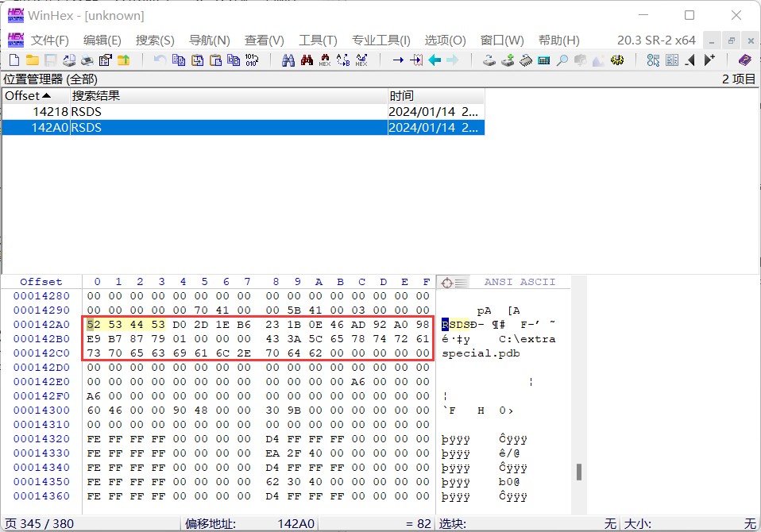Open Find Text with blue binoculars

pyautogui.click(x=288, y=60)
